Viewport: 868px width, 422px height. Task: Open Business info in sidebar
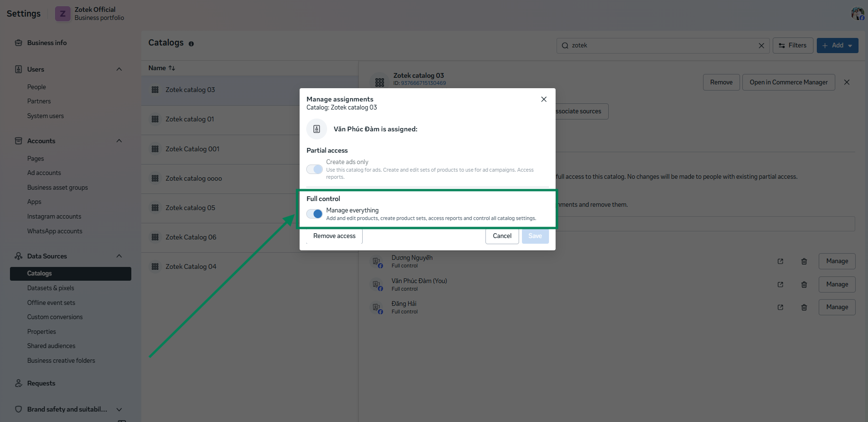(47, 43)
